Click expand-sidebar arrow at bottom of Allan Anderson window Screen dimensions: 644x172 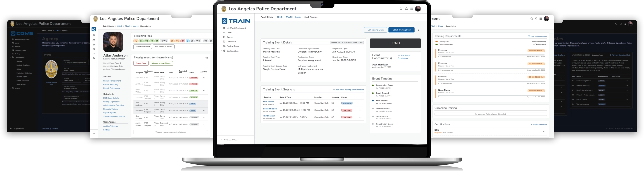94,134
